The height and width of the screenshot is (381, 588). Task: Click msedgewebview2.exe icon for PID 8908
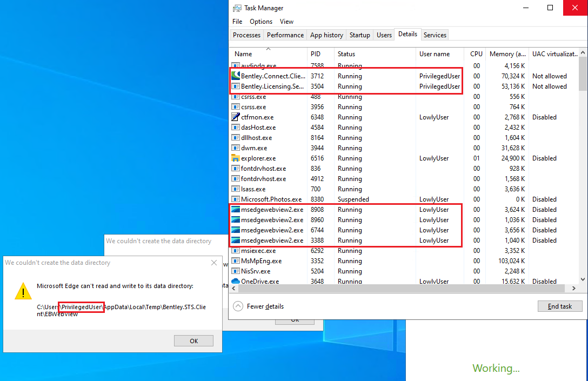click(236, 209)
